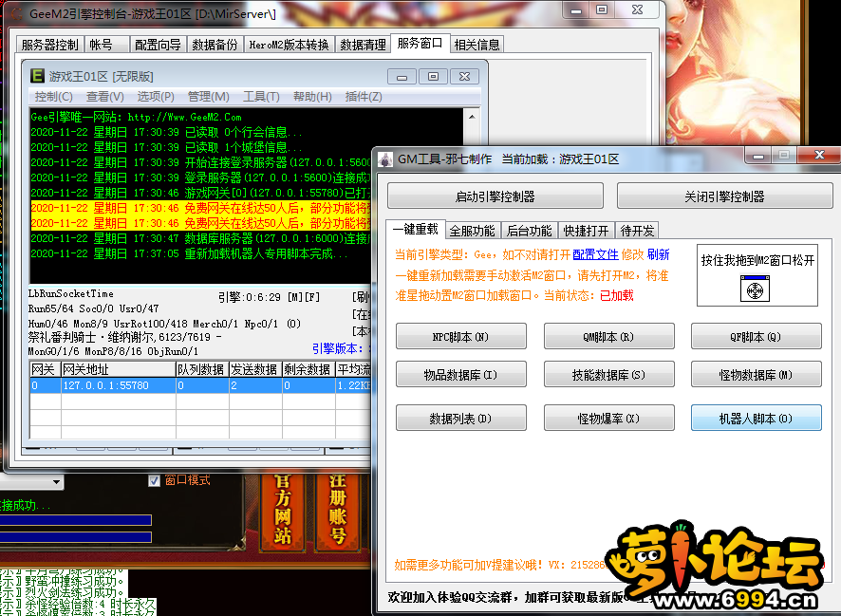This screenshot has height=616, width=841.
Task: Select the 服务窗口 tab
Action: 420,43
